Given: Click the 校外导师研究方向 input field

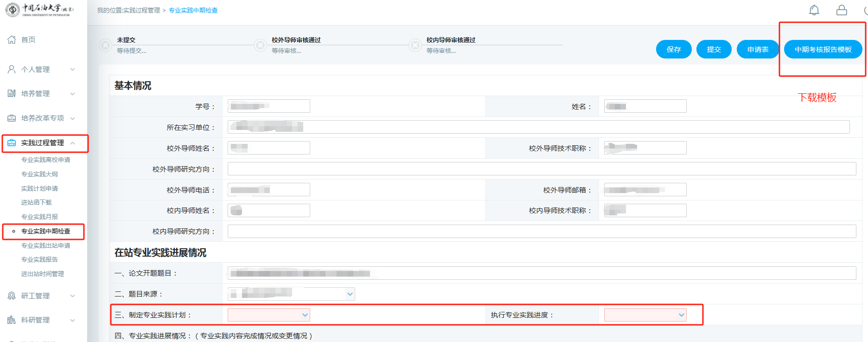Looking at the screenshot, I should coord(541,169).
